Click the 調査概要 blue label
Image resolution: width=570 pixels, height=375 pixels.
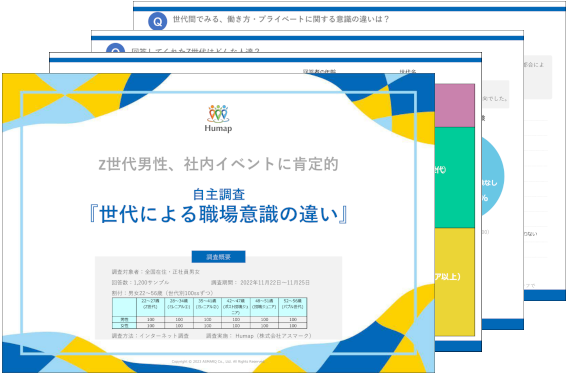(218, 257)
